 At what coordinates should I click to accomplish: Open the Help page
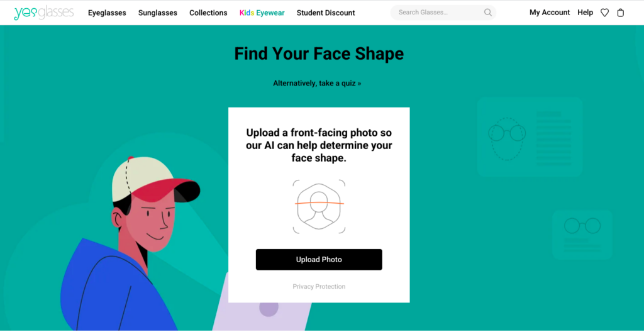(x=585, y=13)
